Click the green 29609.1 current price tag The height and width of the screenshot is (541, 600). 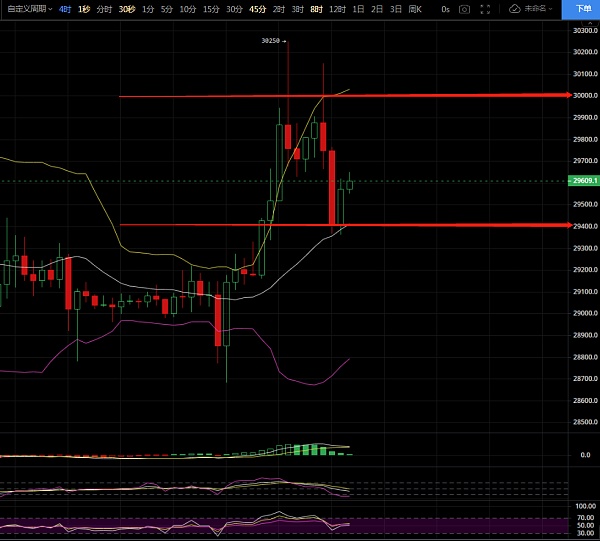tap(584, 180)
